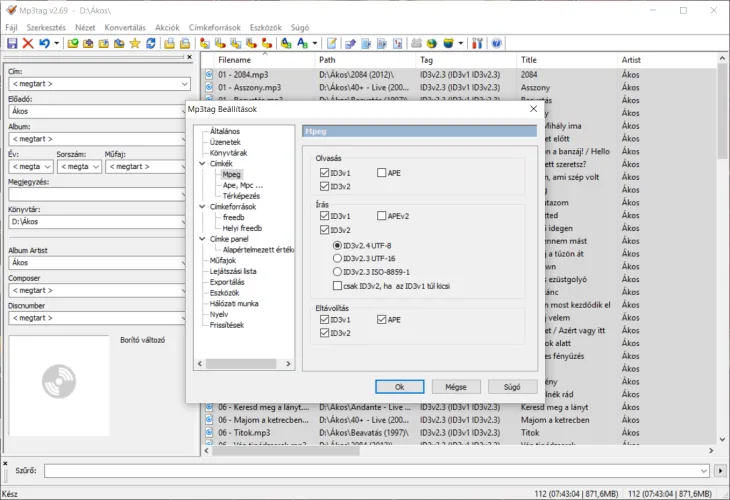This screenshot has width=730, height=500.
Task: Click the Mégse cancel button
Action: 456,386
